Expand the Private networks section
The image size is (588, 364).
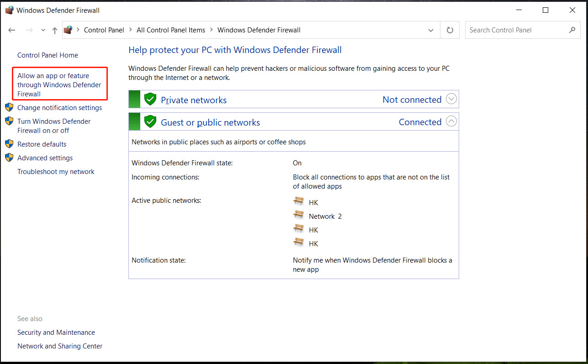tap(451, 99)
